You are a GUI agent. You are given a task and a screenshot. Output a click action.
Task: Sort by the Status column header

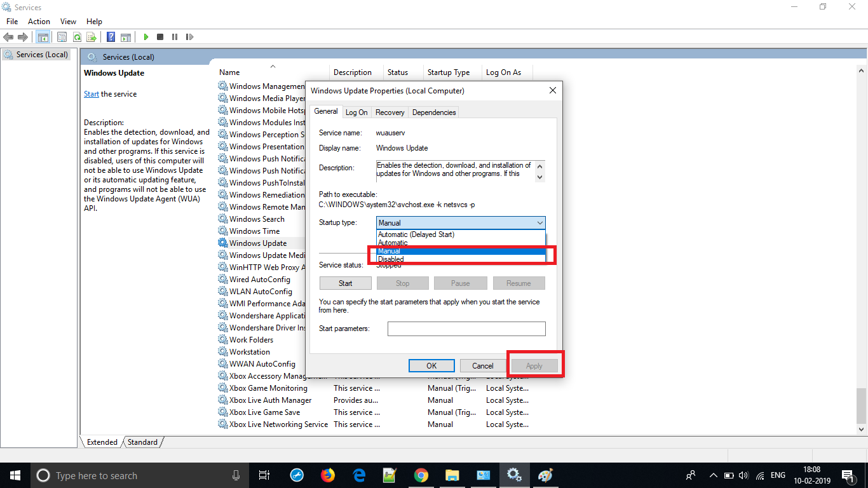pos(403,72)
